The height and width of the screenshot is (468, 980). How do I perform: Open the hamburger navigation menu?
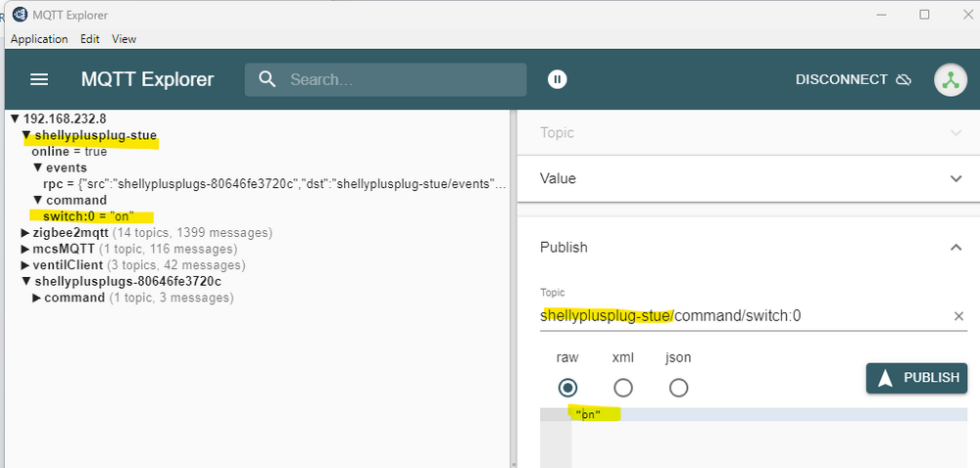(x=39, y=79)
